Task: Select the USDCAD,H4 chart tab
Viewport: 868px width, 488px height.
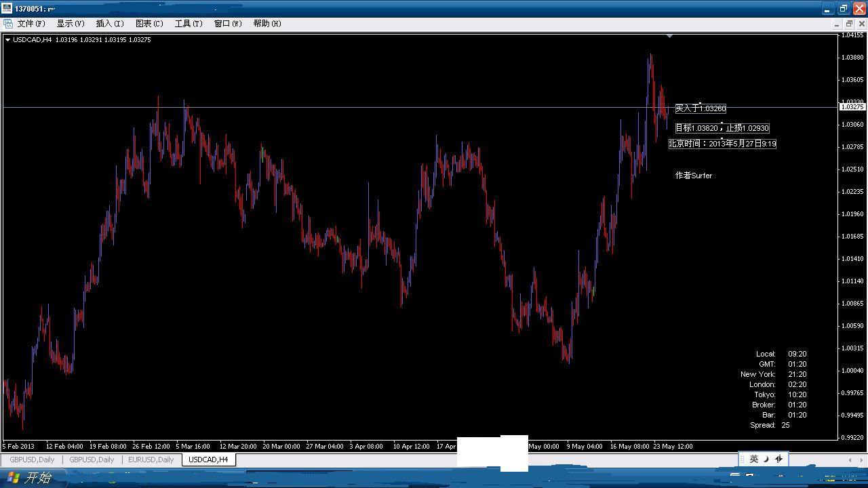Action: 208,460
